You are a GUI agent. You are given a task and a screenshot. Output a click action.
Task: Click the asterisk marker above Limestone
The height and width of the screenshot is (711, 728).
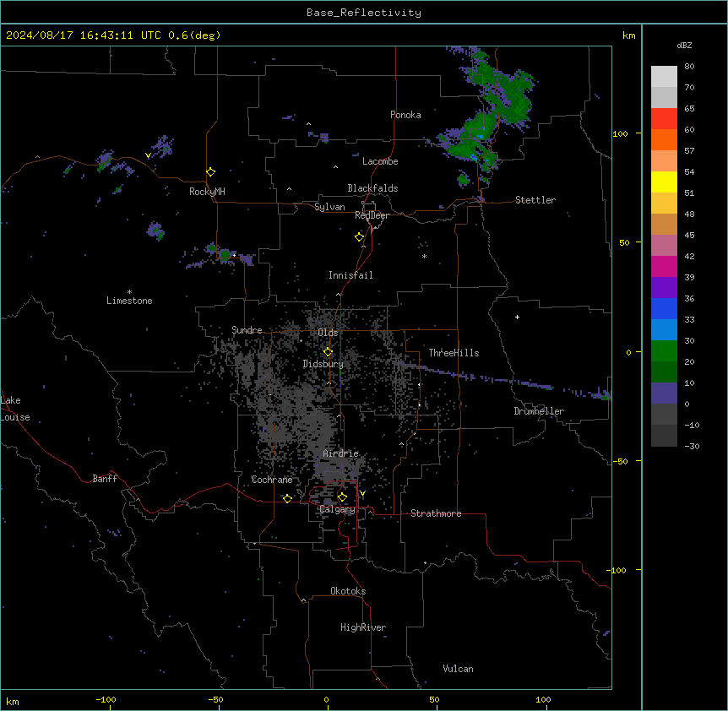(x=129, y=292)
